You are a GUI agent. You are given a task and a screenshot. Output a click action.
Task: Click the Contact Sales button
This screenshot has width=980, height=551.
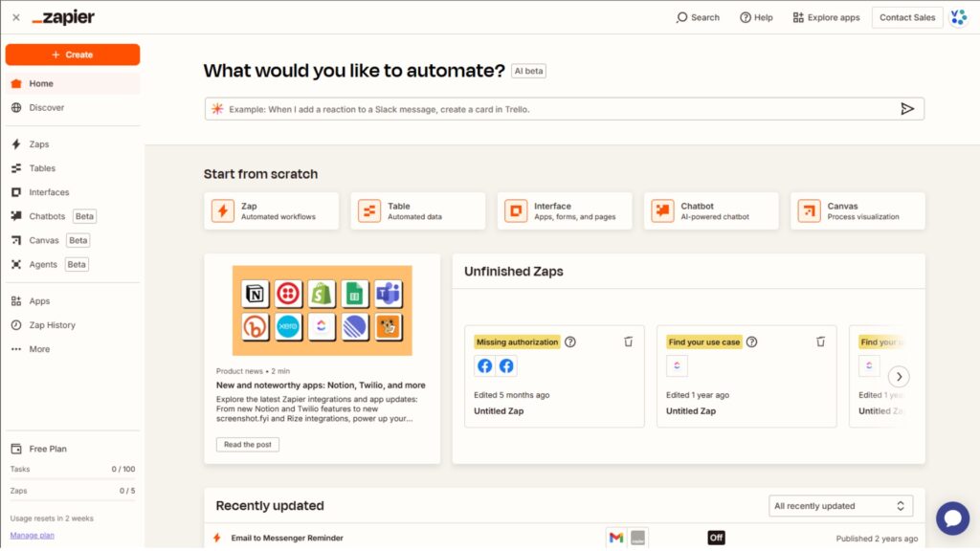click(906, 17)
